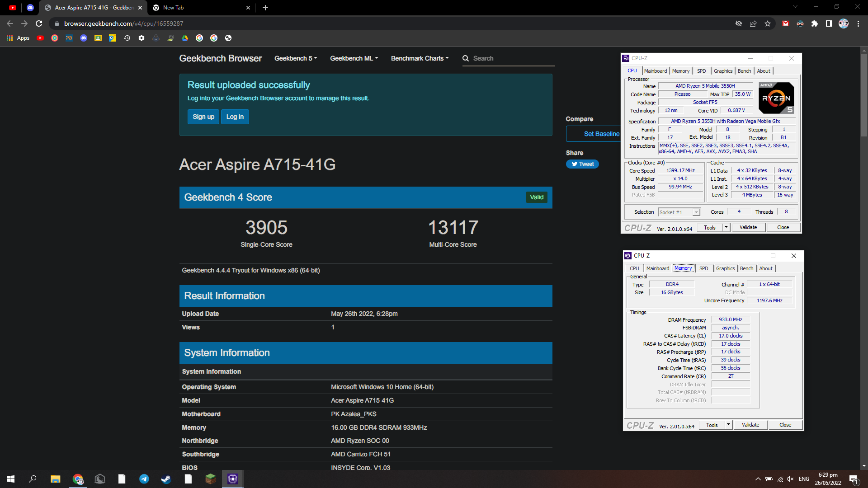Open the Geekbench Browser home link
Image resolution: width=868 pixels, height=488 pixels.
[220, 58]
